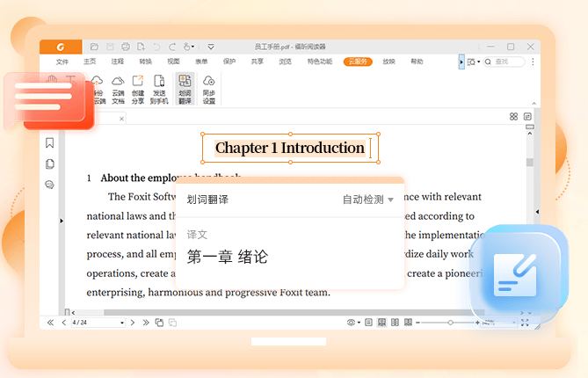Open the search options dropdown icon
This screenshot has height=378, width=588.
[x=474, y=62]
